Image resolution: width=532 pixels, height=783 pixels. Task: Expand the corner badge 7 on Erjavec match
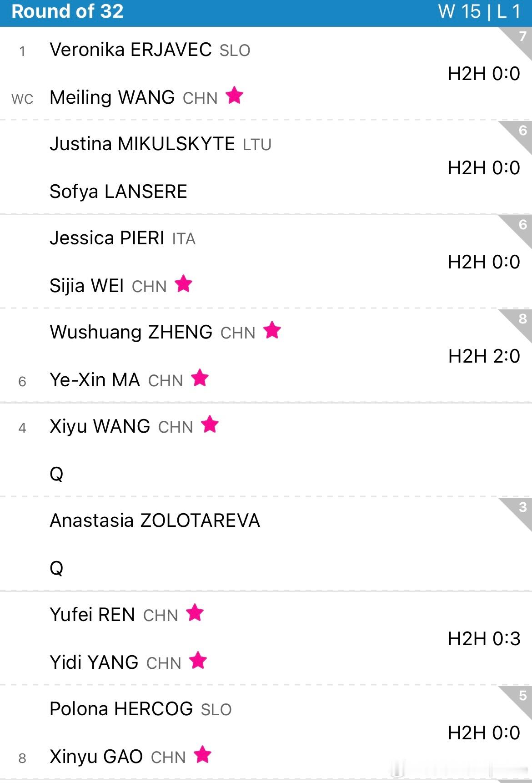520,38
